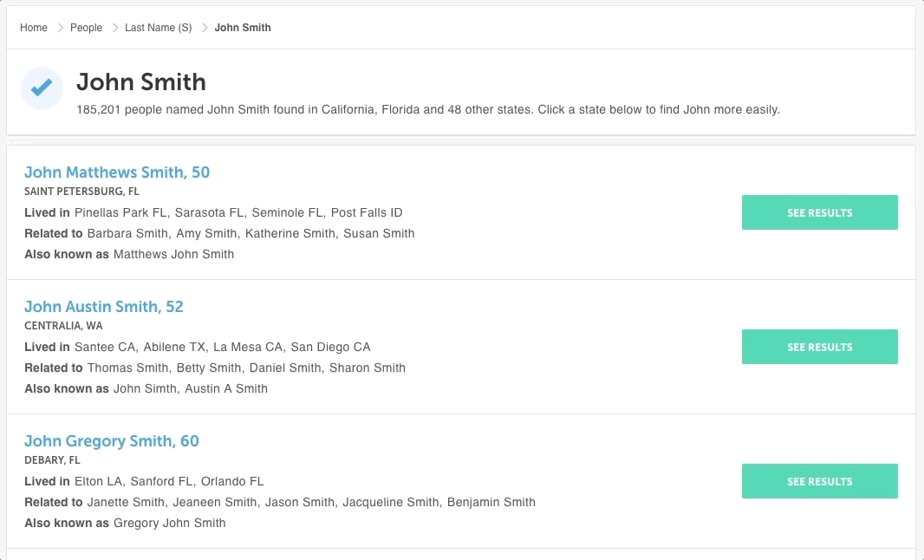Click the chevron arrow right after People
The image size is (924, 560).
[115, 28]
